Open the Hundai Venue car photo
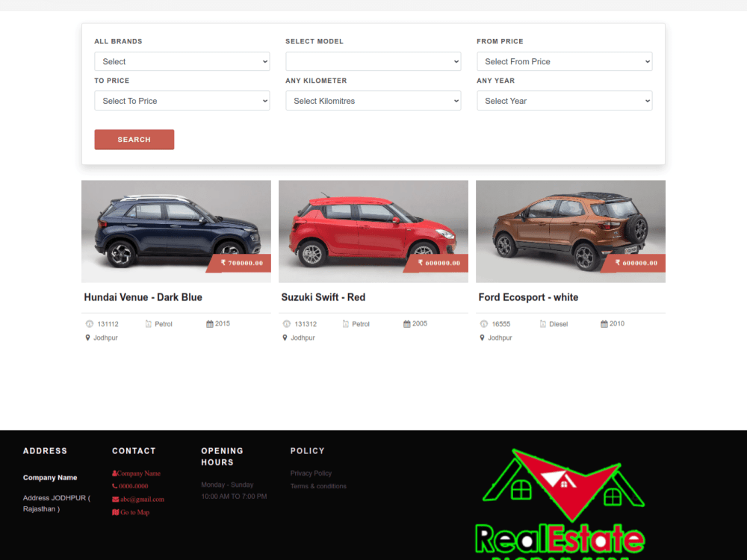The width and height of the screenshot is (747, 560). click(x=176, y=231)
